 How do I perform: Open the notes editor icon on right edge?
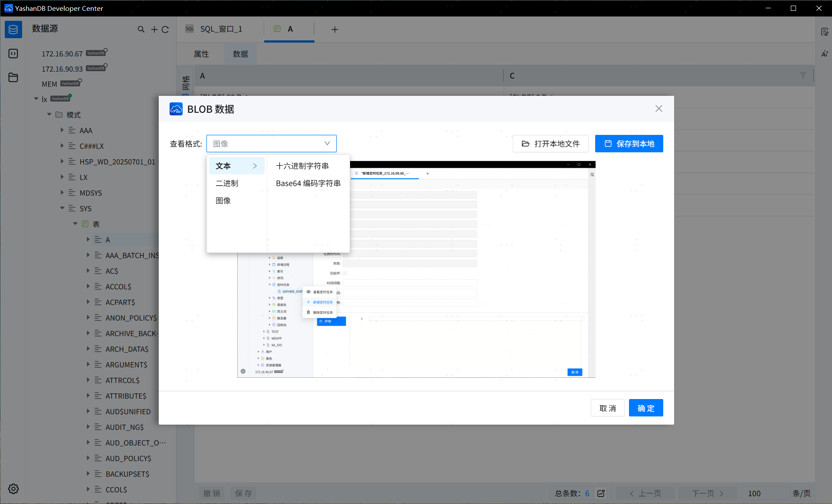[x=825, y=32]
